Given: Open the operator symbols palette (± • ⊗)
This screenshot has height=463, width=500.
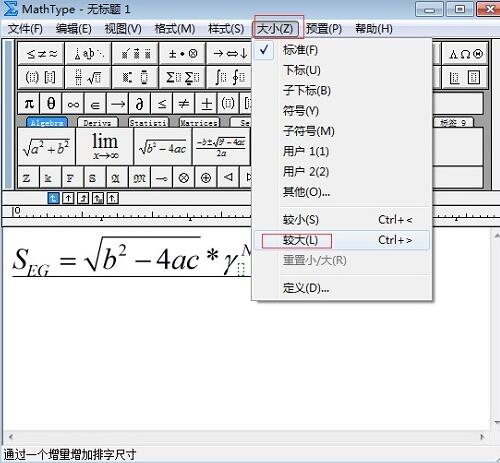Looking at the screenshot, I should 183,53.
